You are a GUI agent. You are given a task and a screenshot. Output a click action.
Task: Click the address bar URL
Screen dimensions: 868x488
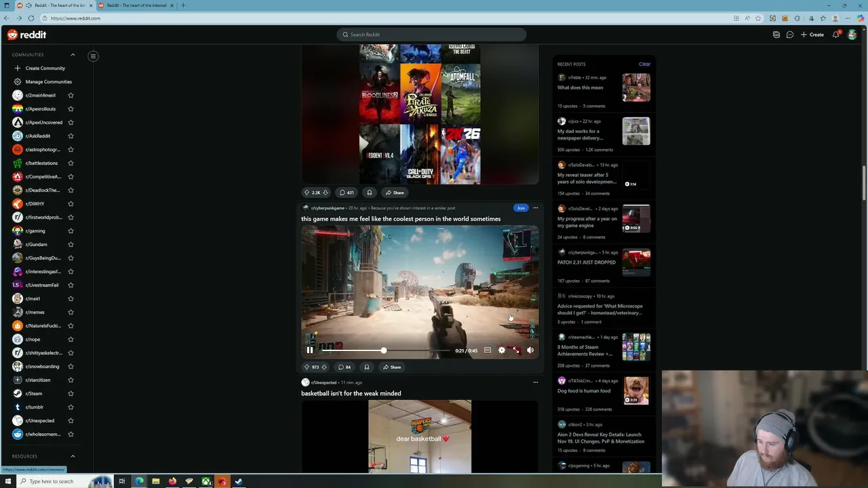[75, 18]
